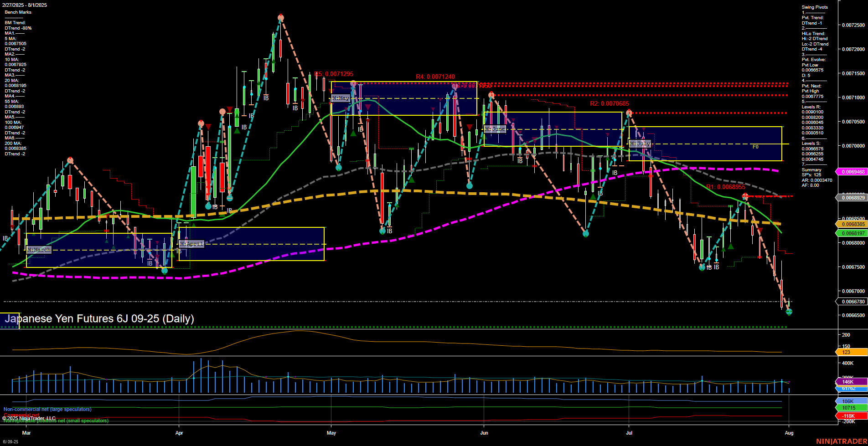Click the 0.0072500 price axis label
Viewport: 868px width, 446px height.
(x=853, y=25)
